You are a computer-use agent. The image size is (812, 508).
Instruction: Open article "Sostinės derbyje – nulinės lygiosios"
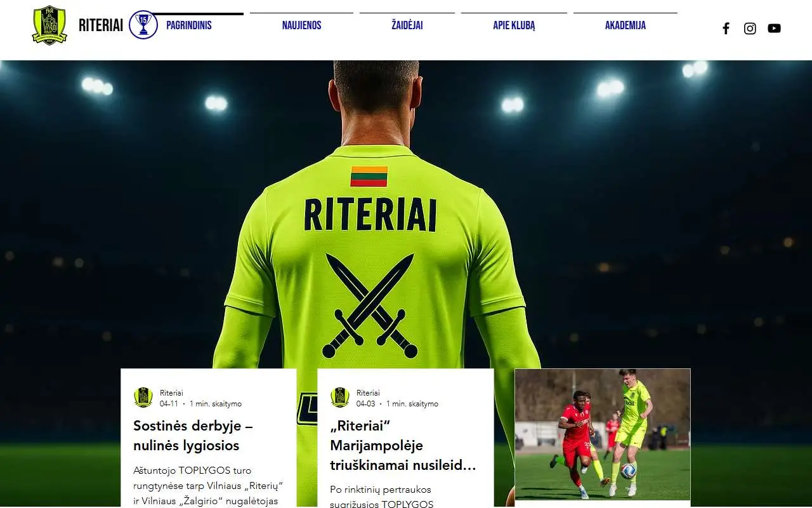pyautogui.click(x=193, y=436)
